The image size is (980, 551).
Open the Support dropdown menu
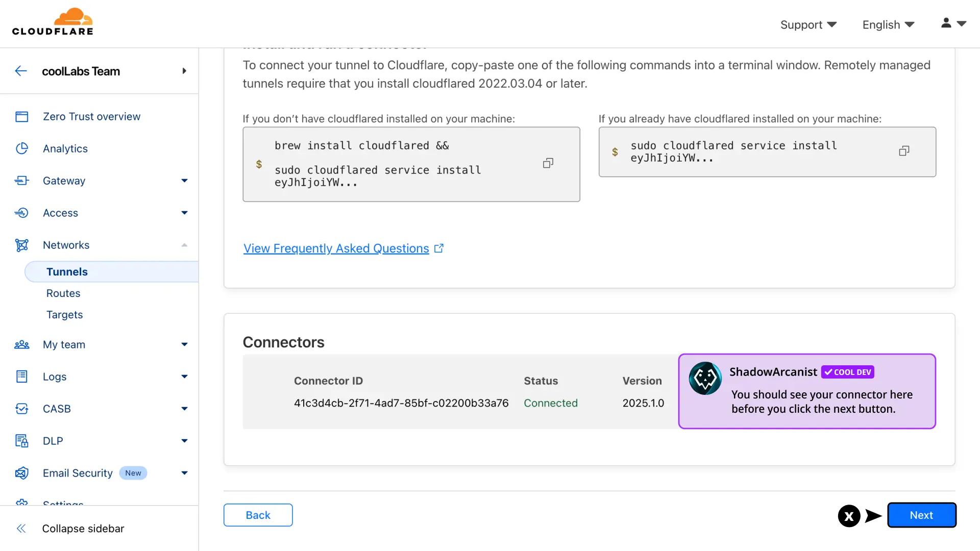(808, 24)
